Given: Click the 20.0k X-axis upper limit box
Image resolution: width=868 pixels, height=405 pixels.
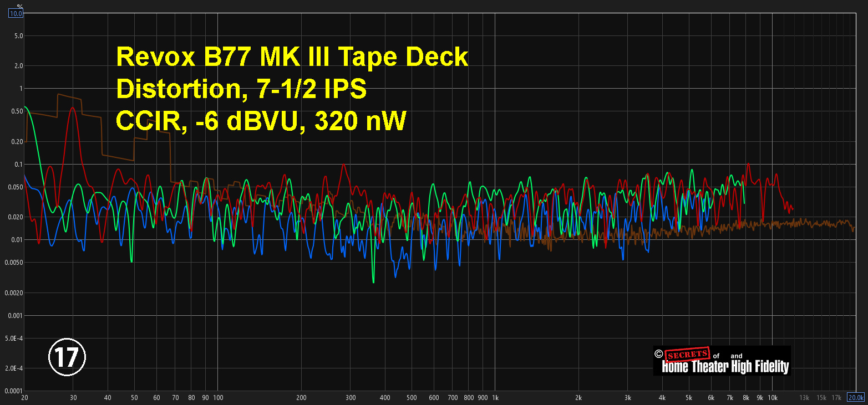Looking at the screenshot, I should point(856,397).
